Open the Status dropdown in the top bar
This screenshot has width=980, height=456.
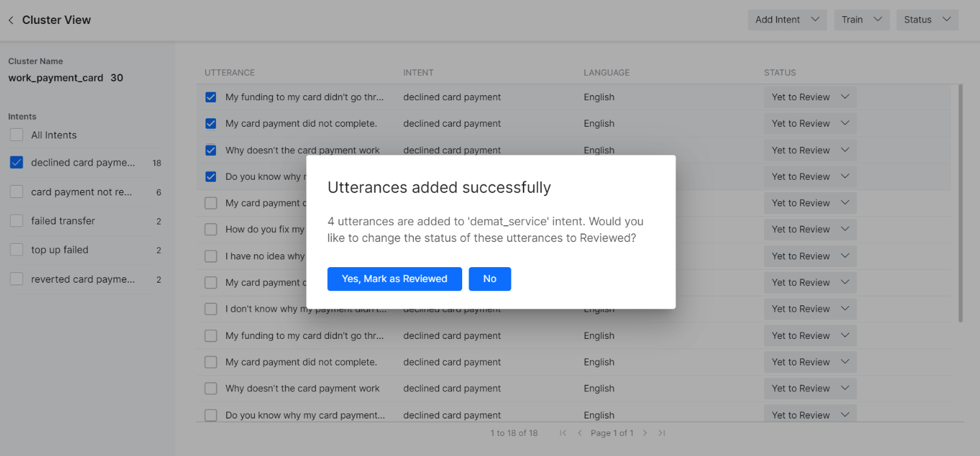(x=927, y=19)
